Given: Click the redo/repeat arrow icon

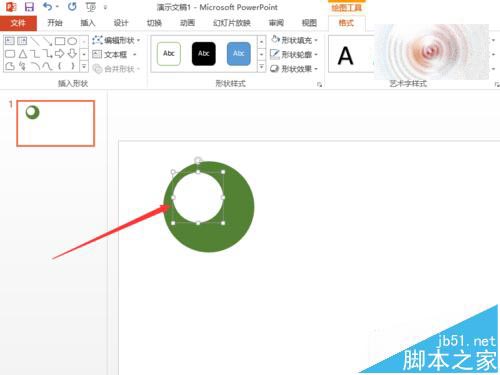Looking at the screenshot, I should (x=72, y=6).
